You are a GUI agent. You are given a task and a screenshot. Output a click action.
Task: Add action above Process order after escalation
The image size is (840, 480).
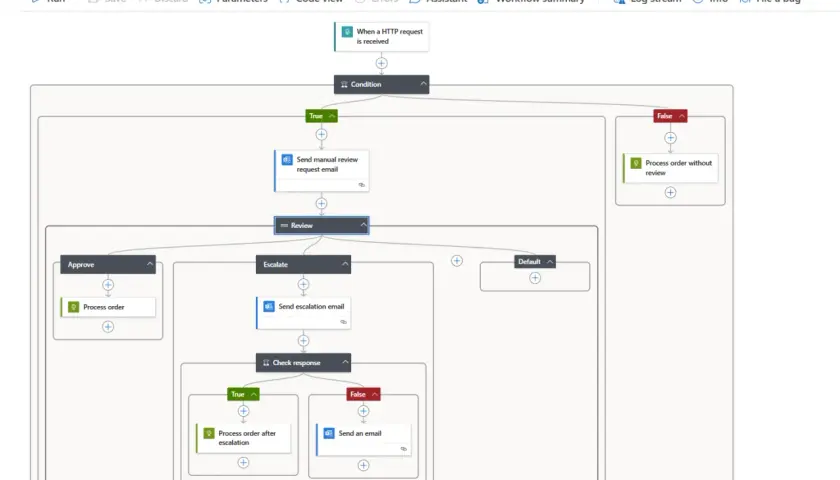243,411
